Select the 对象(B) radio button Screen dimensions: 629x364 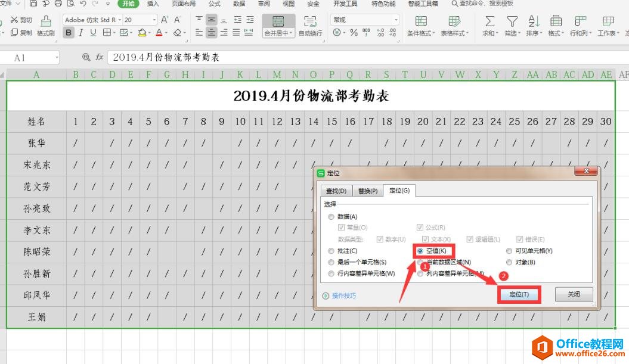(509, 262)
